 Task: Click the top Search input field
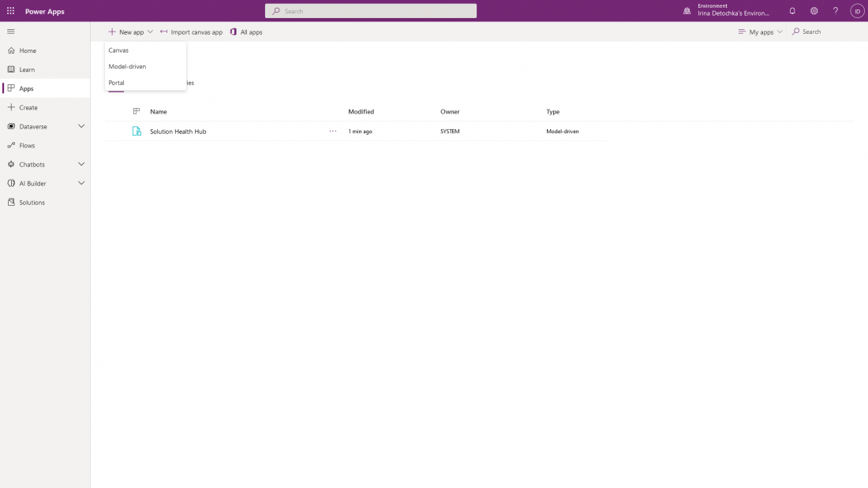tap(371, 11)
